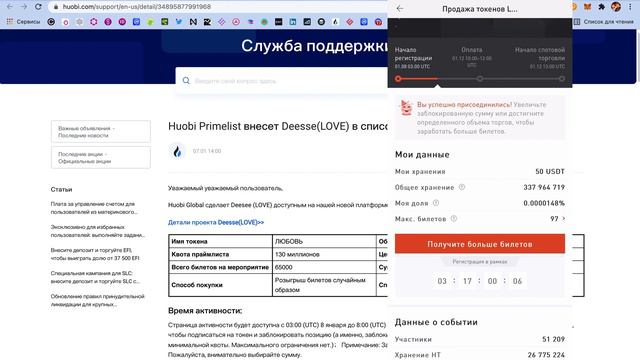Reload the page with the refresh icon
Viewport: 640px width, 360px height.
click(x=38, y=7)
